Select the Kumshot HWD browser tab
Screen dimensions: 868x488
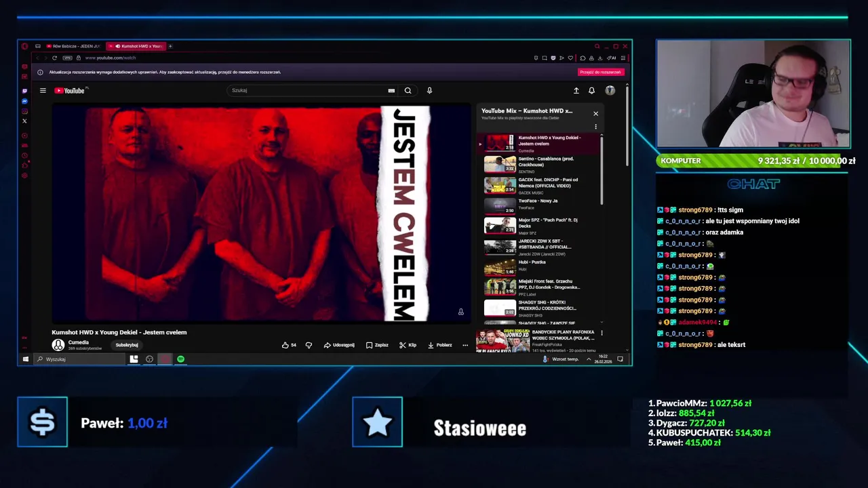[x=134, y=46]
